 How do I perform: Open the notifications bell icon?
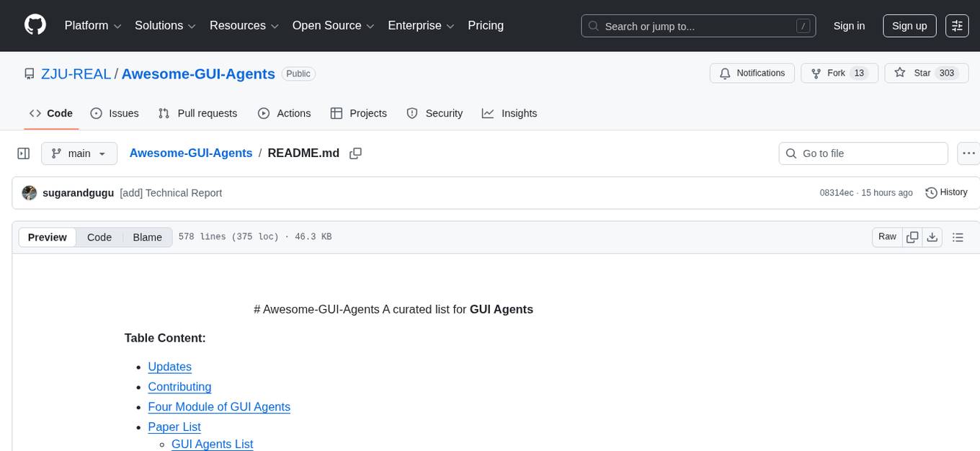click(x=726, y=73)
